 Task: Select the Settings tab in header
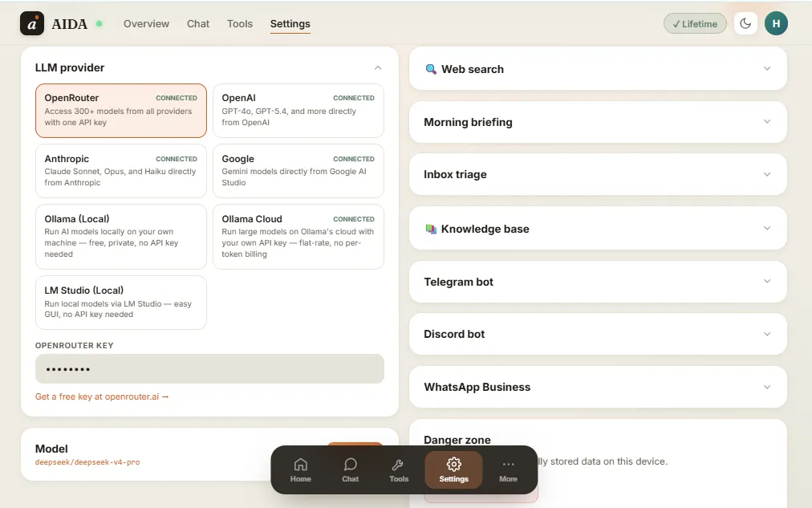pos(290,24)
